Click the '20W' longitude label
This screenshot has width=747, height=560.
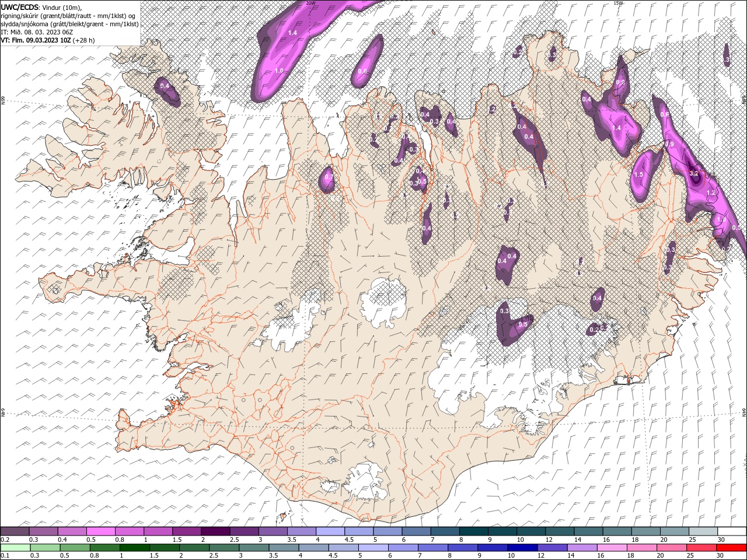(x=310, y=3)
